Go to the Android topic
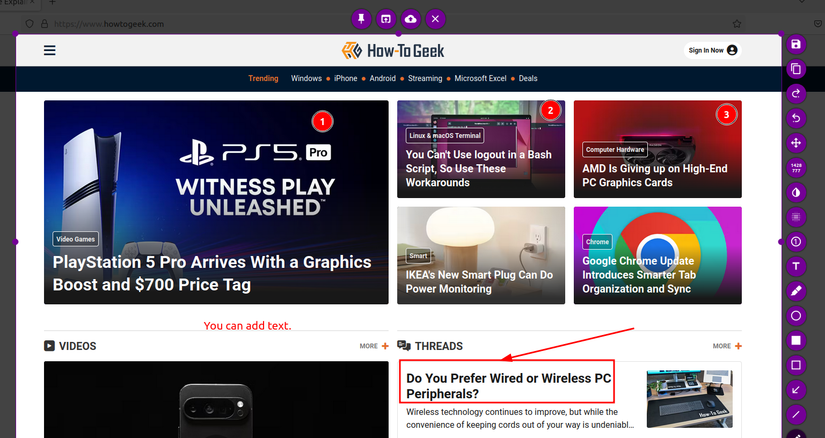 (383, 78)
